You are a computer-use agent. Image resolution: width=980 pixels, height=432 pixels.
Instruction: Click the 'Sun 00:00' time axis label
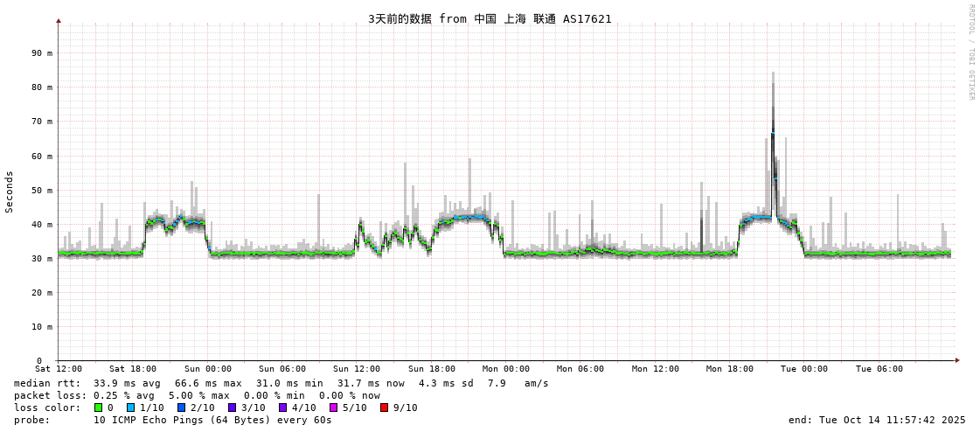click(207, 369)
